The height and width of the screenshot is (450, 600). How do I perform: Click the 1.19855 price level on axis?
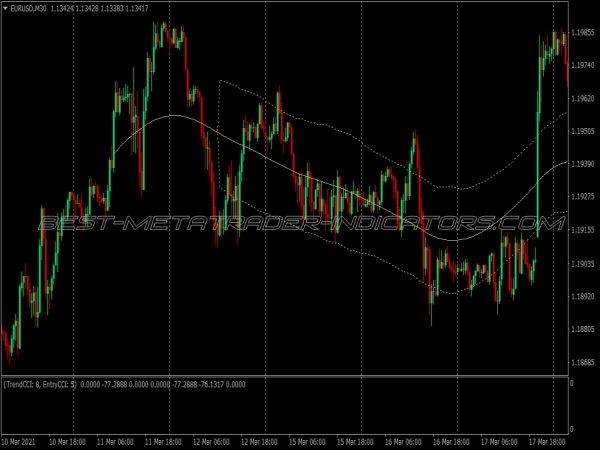(x=583, y=31)
